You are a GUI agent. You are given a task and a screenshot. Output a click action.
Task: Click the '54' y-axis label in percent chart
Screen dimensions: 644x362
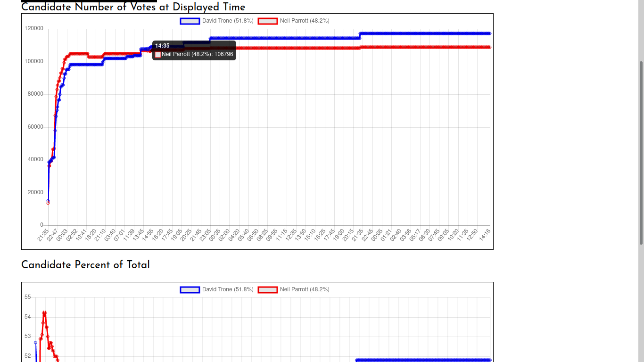[28, 317]
